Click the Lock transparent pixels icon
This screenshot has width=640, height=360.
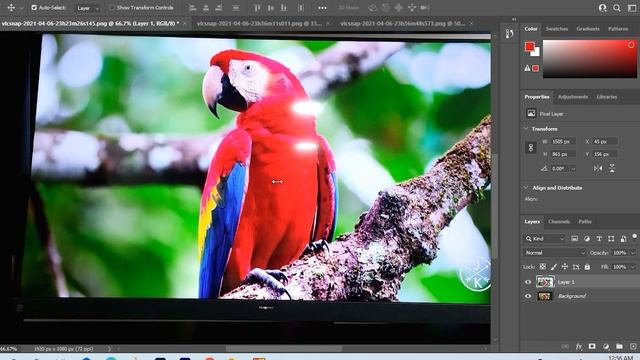pyautogui.click(x=542, y=267)
